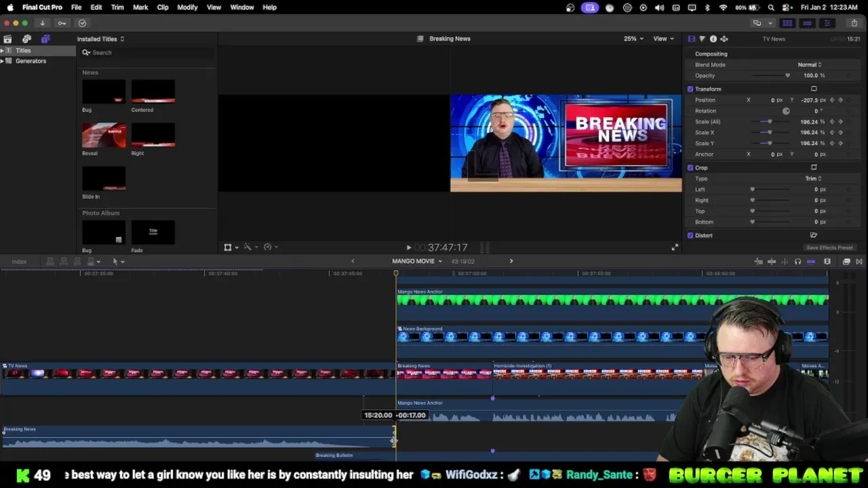Toggle the Distort checkbox
Image resolution: width=868 pixels, height=488 pixels.
click(x=690, y=235)
